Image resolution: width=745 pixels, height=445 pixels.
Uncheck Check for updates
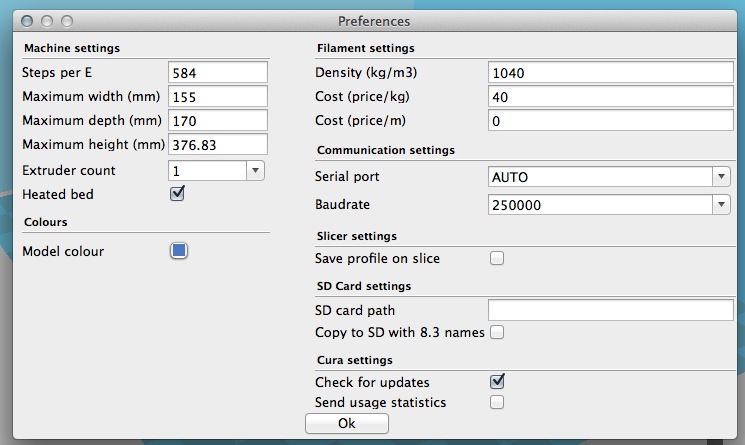pyautogui.click(x=496, y=382)
